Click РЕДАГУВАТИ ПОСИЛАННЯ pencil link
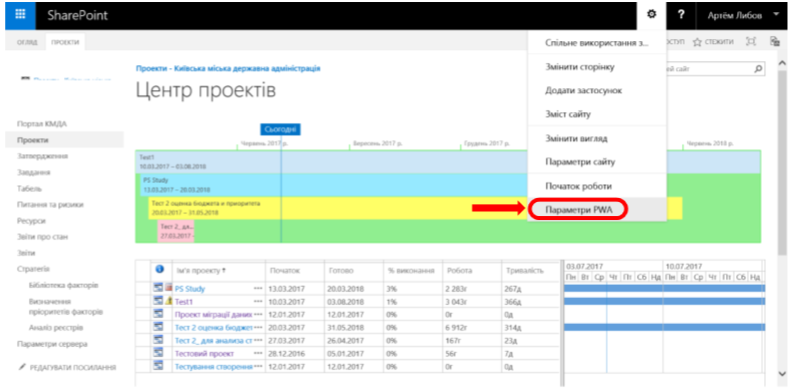The height and width of the screenshot is (388, 791). pos(68,367)
